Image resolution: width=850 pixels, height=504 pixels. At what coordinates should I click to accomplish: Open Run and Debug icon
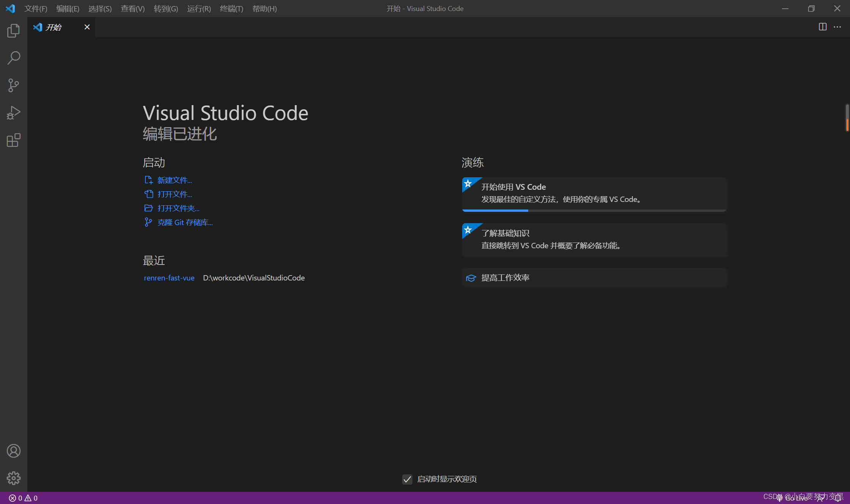pyautogui.click(x=13, y=113)
